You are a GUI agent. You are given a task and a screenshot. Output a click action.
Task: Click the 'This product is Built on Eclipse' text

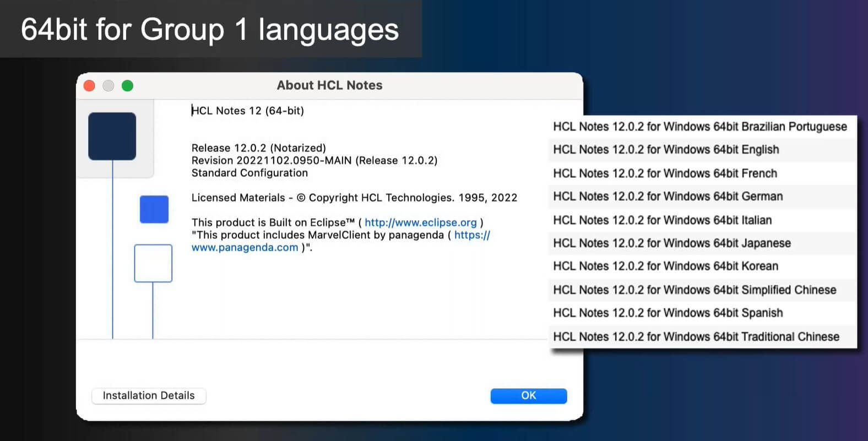tap(273, 222)
